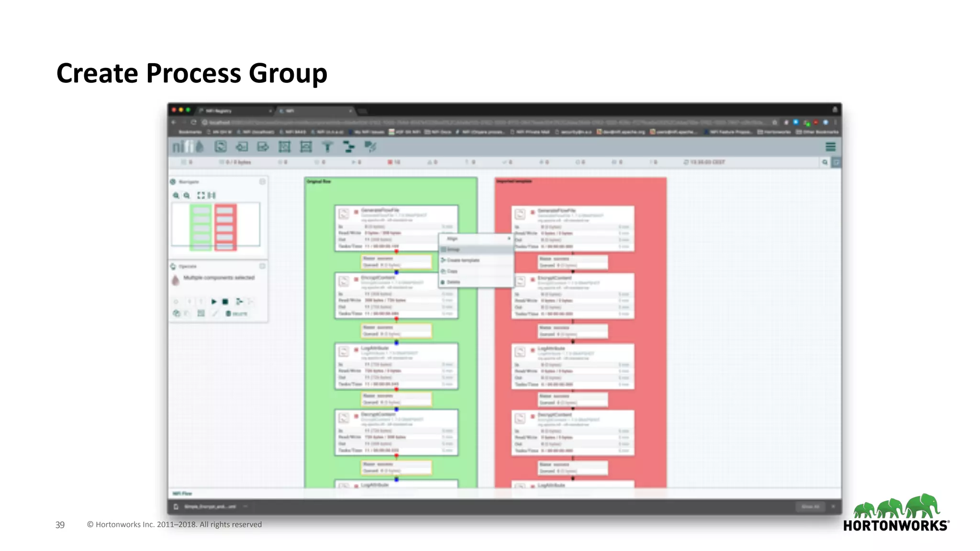Click 'Multiple components selected' text in Operate

219,277
